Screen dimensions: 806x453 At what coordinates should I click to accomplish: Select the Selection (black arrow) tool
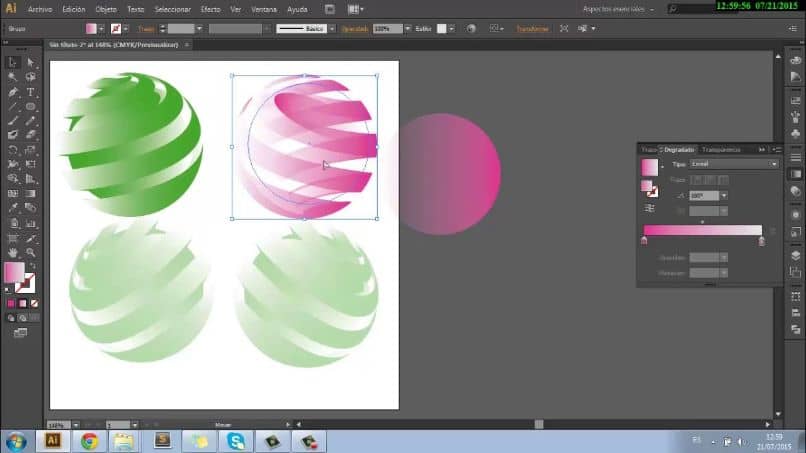[13, 62]
